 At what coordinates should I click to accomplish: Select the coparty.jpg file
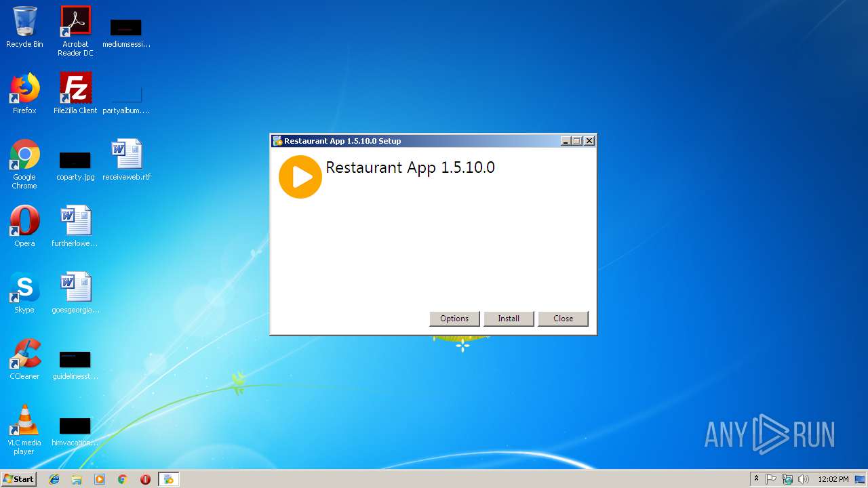[x=75, y=166]
